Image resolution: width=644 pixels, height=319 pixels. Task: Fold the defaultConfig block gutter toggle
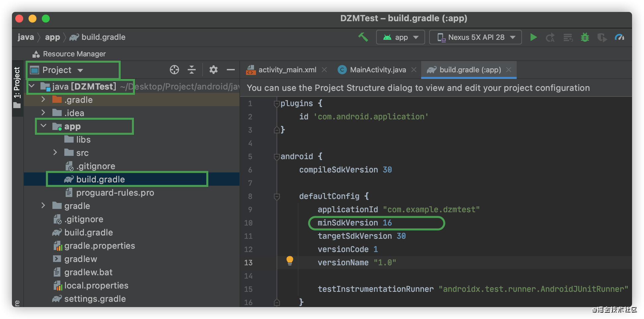277,197
